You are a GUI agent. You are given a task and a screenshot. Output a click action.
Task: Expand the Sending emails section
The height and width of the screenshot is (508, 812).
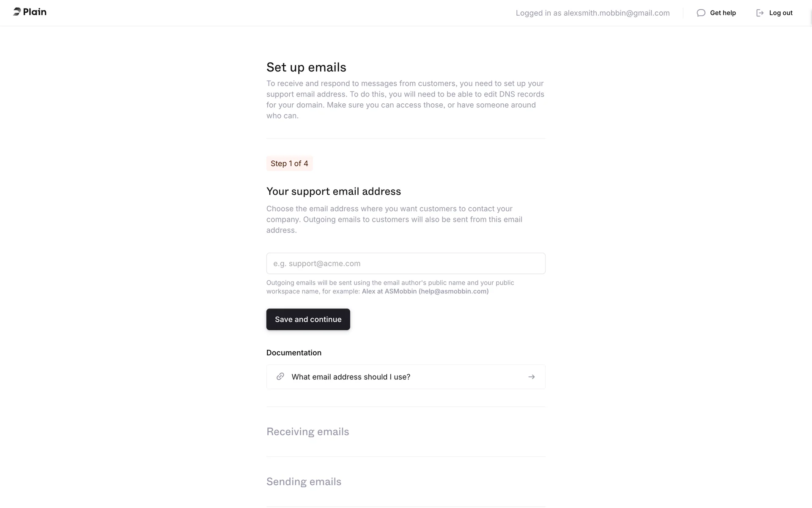304,482
